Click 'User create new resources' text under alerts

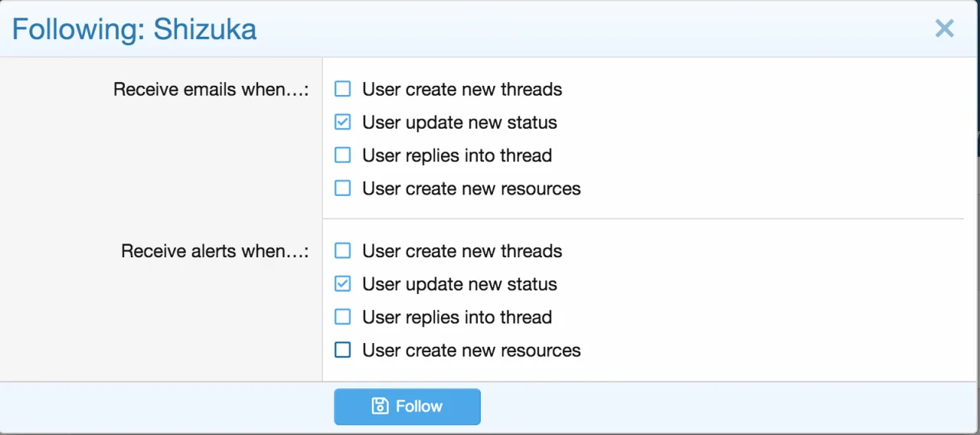coord(471,350)
